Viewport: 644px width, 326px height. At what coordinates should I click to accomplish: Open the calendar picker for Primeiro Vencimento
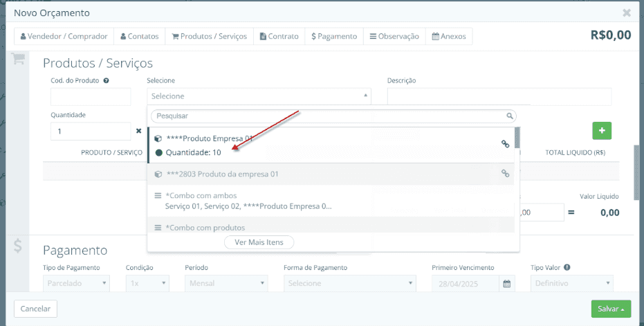point(507,283)
